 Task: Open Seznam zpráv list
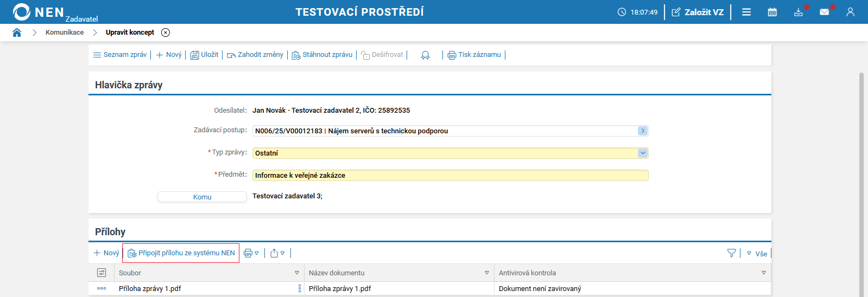click(x=120, y=55)
